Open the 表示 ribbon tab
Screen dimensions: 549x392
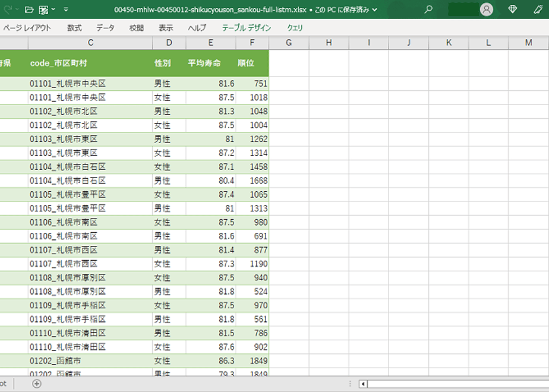[x=166, y=28]
